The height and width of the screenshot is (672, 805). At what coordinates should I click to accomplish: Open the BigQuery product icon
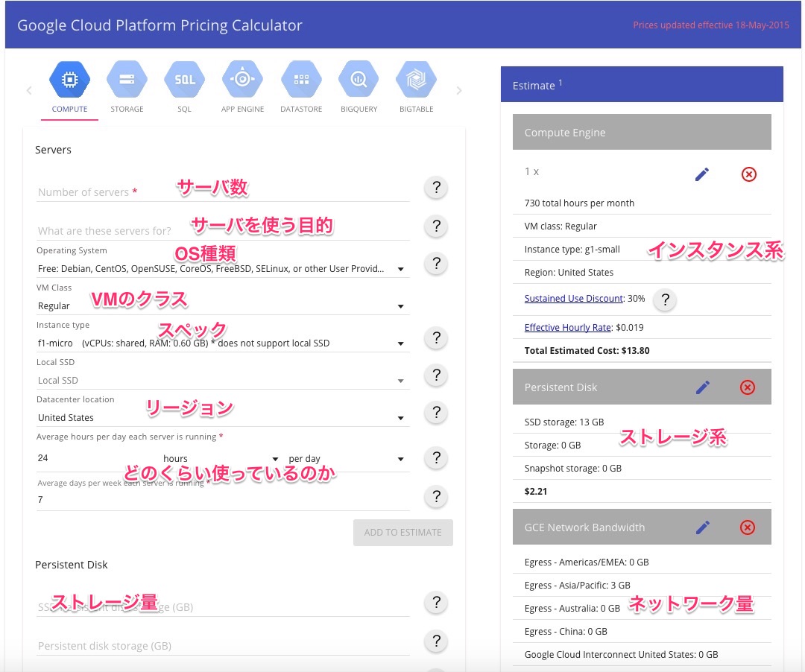coord(359,80)
